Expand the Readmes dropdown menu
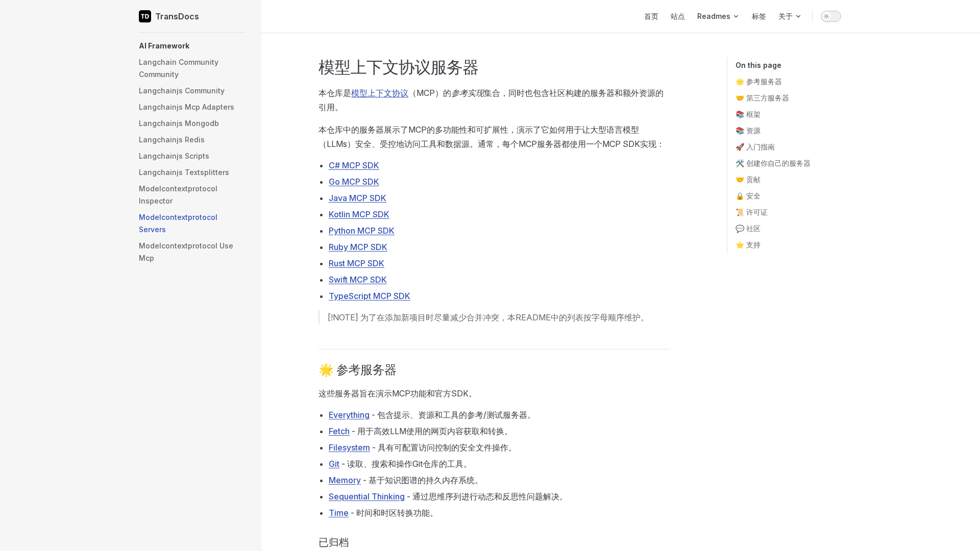Image resolution: width=980 pixels, height=551 pixels. point(718,16)
